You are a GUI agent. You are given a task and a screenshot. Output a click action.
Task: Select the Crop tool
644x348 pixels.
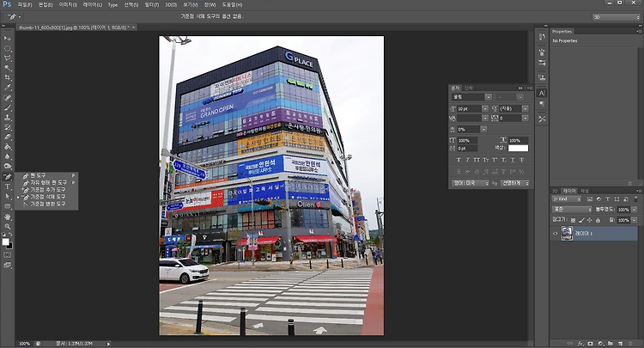[8, 77]
